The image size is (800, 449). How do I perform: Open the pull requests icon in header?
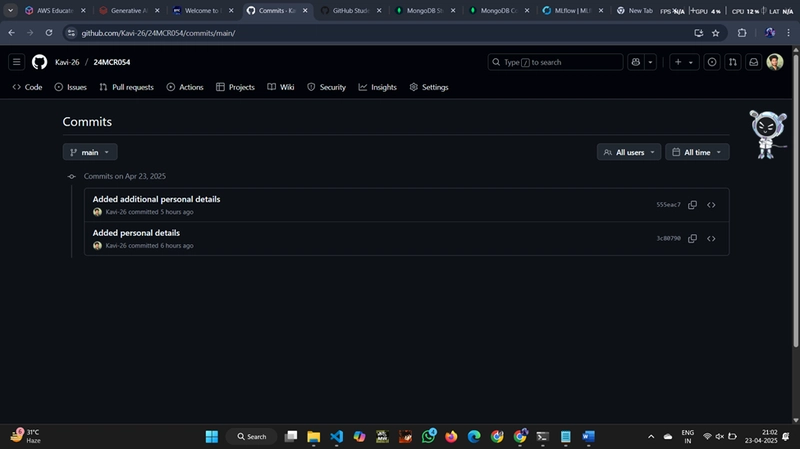tap(733, 62)
